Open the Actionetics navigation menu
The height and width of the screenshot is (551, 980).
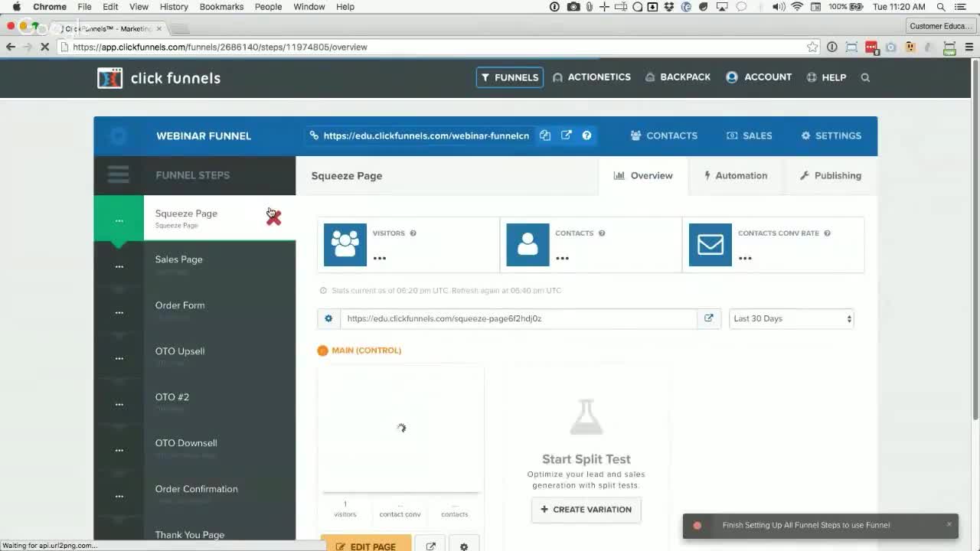[592, 77]
